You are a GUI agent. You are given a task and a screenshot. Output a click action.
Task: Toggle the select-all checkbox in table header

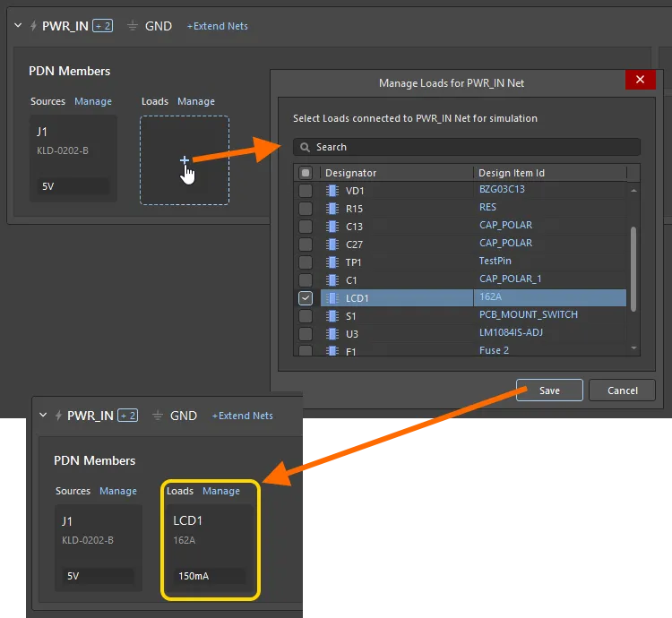[x=306, y=173]
